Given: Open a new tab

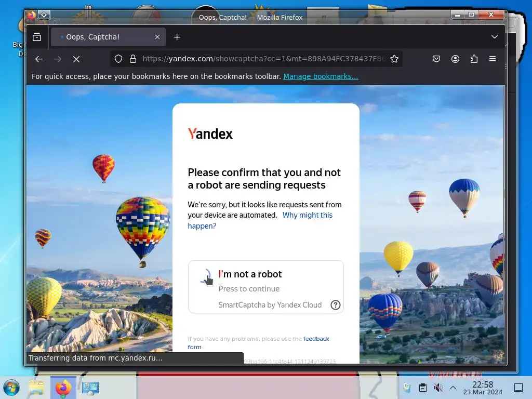Looking at the screenshot, I should click(177, 37).
